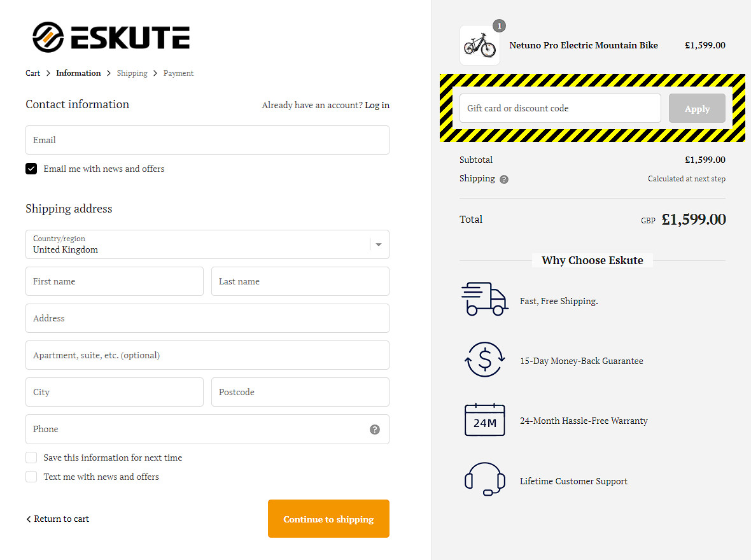751x560 pixels.
Task: Click Continue to shipping button
Action: (x=328, y=519)
